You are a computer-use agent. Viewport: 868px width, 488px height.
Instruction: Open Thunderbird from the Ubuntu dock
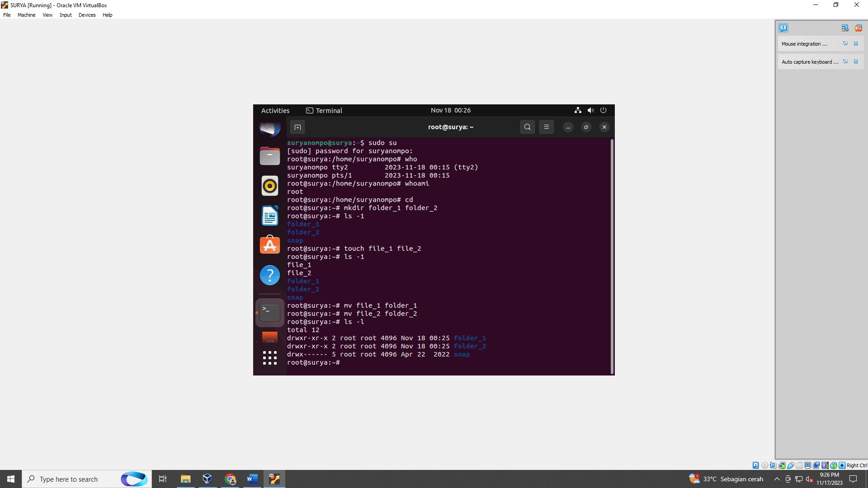[x=270, y=129]
